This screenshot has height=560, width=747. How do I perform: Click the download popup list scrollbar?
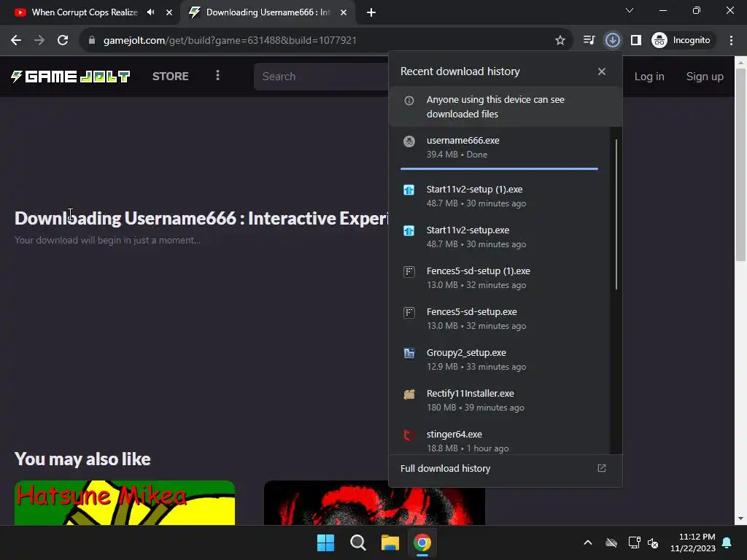[616, 214]
